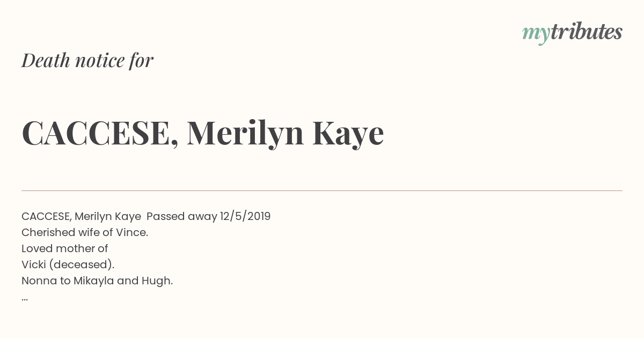Viewport: 644px width, 338px height.
Task: Click the "Cherished wife of Vince." line
Action: (x=85, y=232)
